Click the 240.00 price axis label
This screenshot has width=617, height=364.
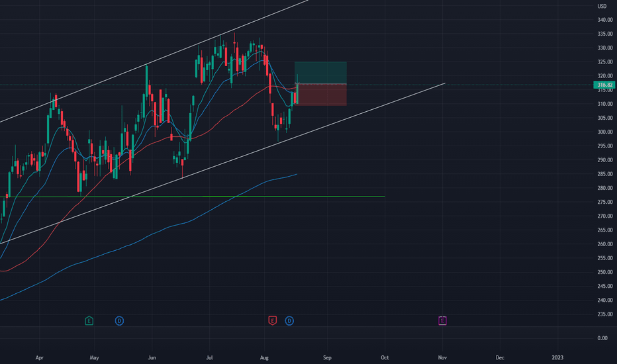(605, 300)
